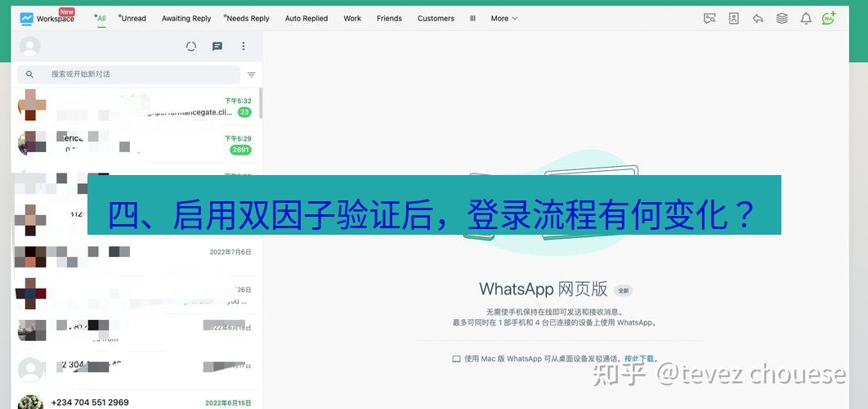
Task: Select the Work tab
Action: click(352, 18)
